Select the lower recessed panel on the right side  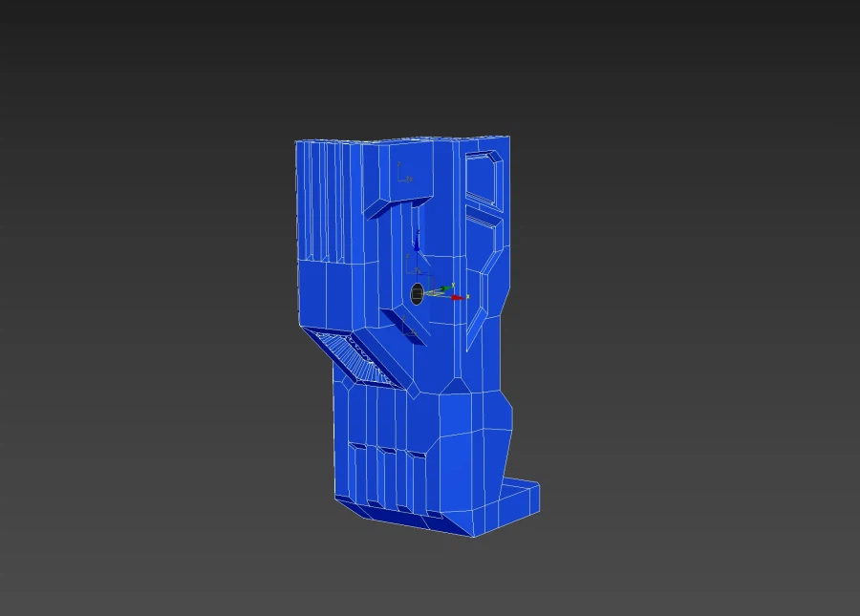coord(484,248)
